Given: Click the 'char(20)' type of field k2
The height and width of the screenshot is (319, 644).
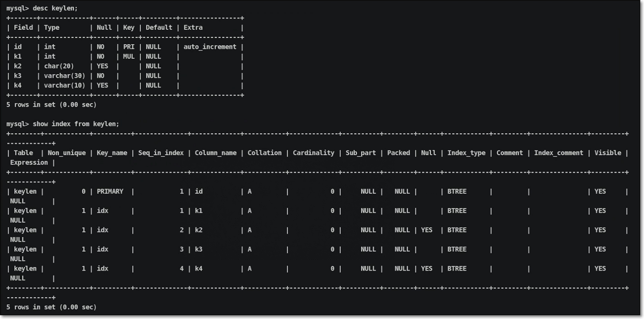Looking at the screenshot, I should pos(59,66).
